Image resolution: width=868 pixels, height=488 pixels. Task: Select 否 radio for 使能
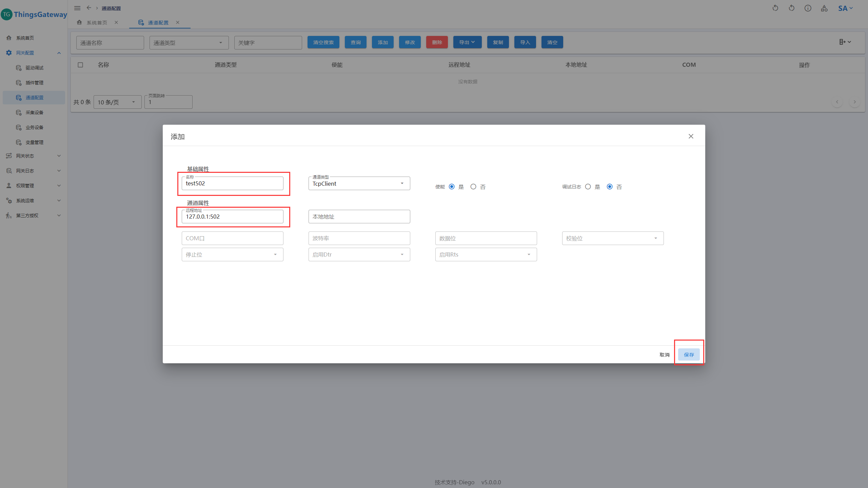coord(473,187)
